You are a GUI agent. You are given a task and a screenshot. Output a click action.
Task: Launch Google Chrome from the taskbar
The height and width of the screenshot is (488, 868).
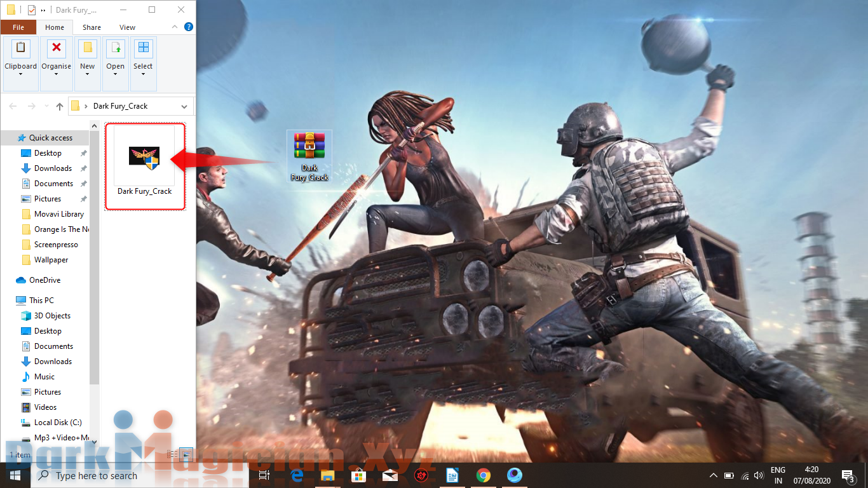click(484, 475)
